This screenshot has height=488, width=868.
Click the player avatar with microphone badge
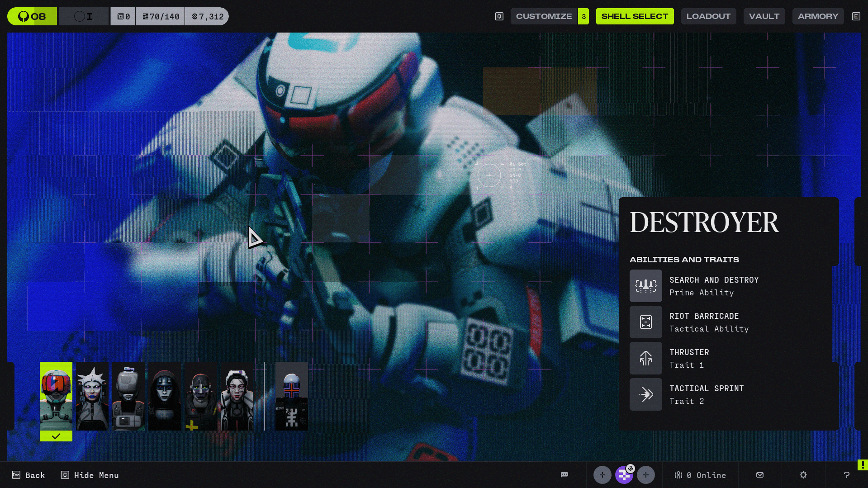tap(624, 475)
